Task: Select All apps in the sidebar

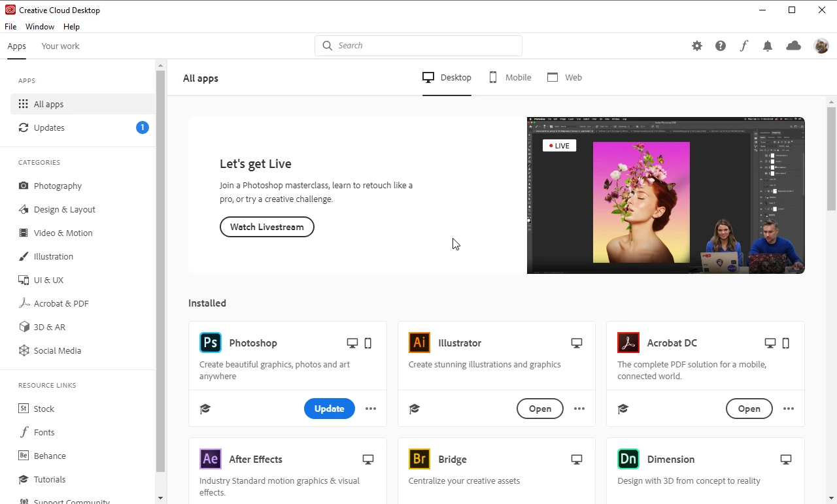Action: click(x=82, y=104)
